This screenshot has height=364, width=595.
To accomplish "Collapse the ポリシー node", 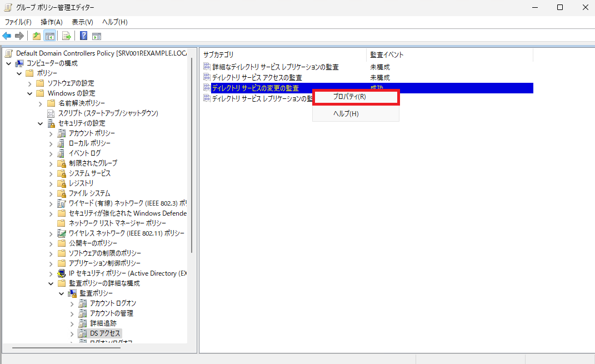I will pos(19,73).
